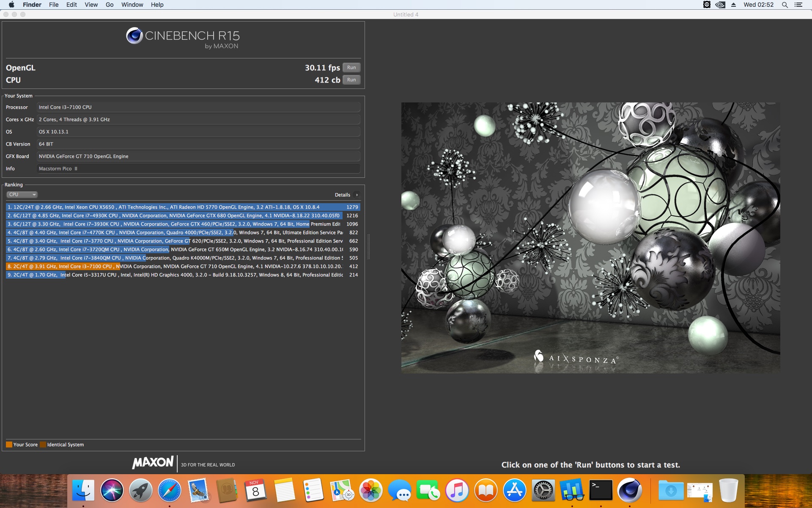Expand ranking Details arrow
The height and width of the screenshot is (508, 812).
pos(357,195)
